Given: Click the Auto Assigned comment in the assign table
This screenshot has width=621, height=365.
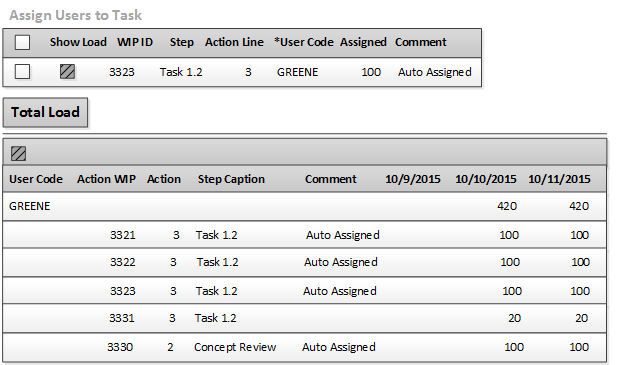Looking at the screenshot, I should (435, 72).
